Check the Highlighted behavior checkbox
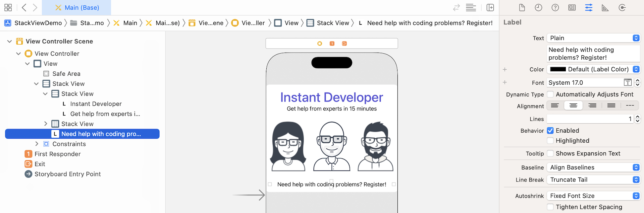 550,141
